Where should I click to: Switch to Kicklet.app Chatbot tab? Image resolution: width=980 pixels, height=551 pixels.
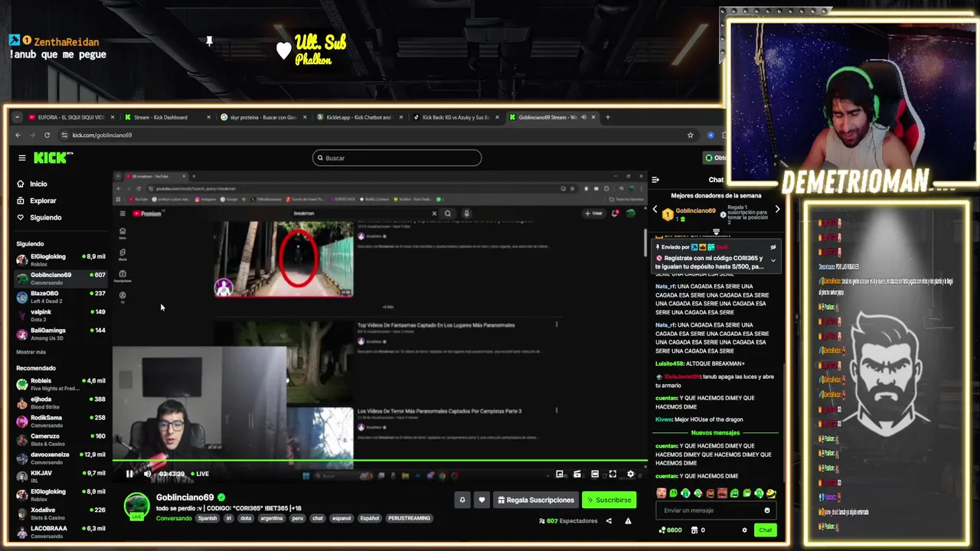click(x=358, y=117)
